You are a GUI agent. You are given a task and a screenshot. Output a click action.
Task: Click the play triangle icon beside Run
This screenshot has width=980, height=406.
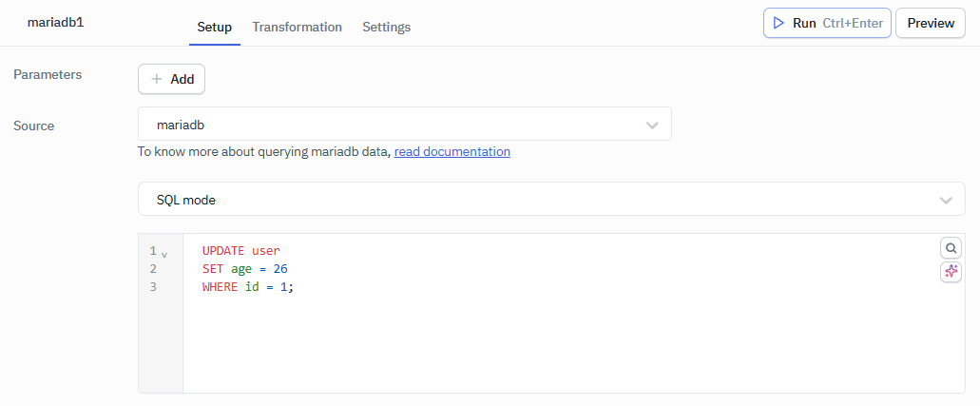coord(778,23)
